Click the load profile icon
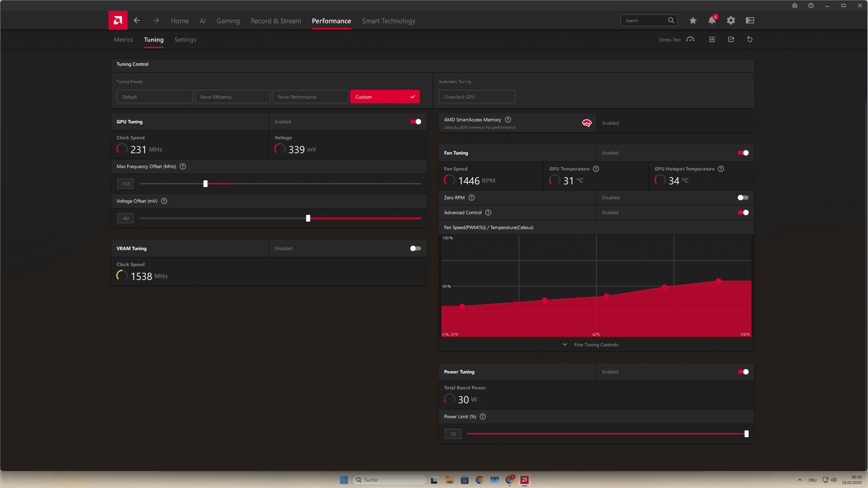Image resolution: width=868 pixels, height=488 pixels. tap(712, 39)
